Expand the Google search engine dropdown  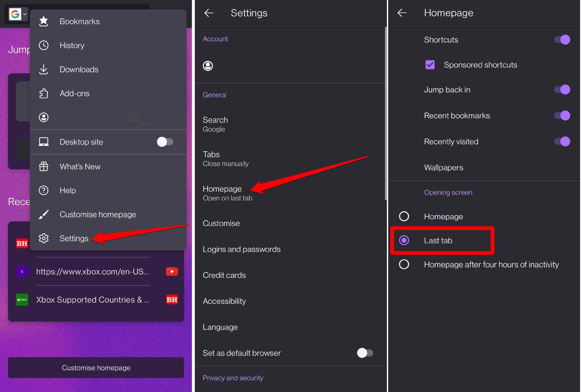tap(18, 14)
